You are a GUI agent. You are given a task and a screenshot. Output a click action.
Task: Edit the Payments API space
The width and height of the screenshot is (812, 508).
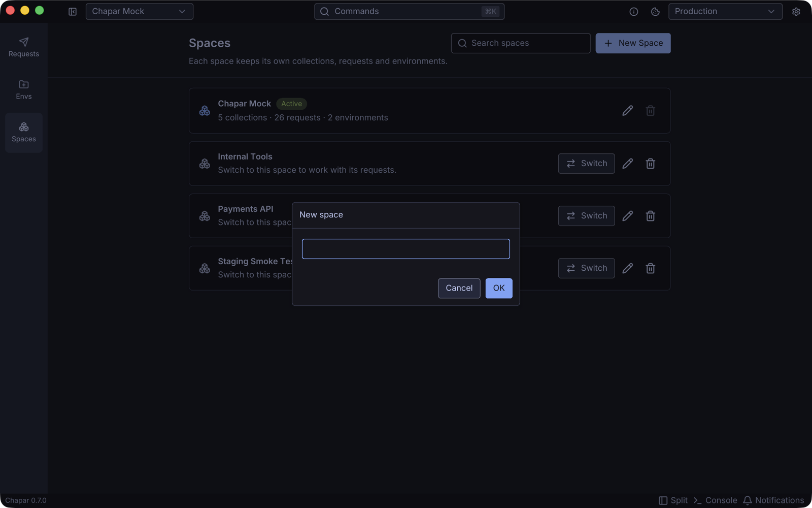point(628,216)
